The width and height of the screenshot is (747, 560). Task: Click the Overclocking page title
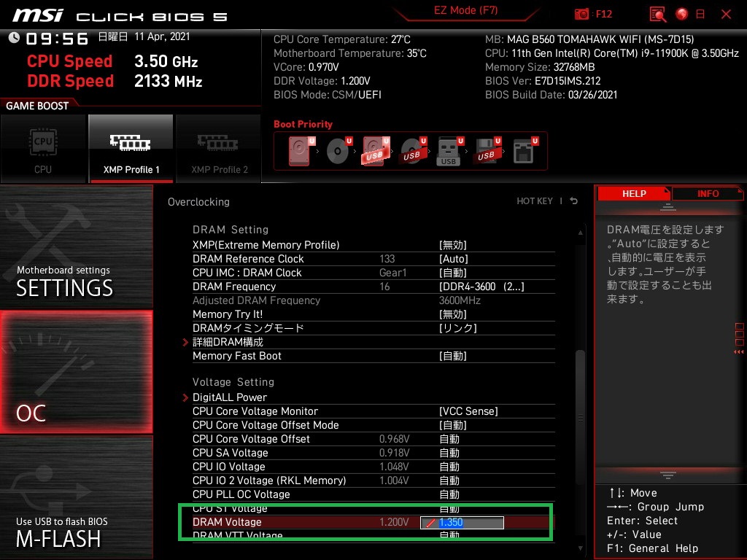tap(198, 202)
